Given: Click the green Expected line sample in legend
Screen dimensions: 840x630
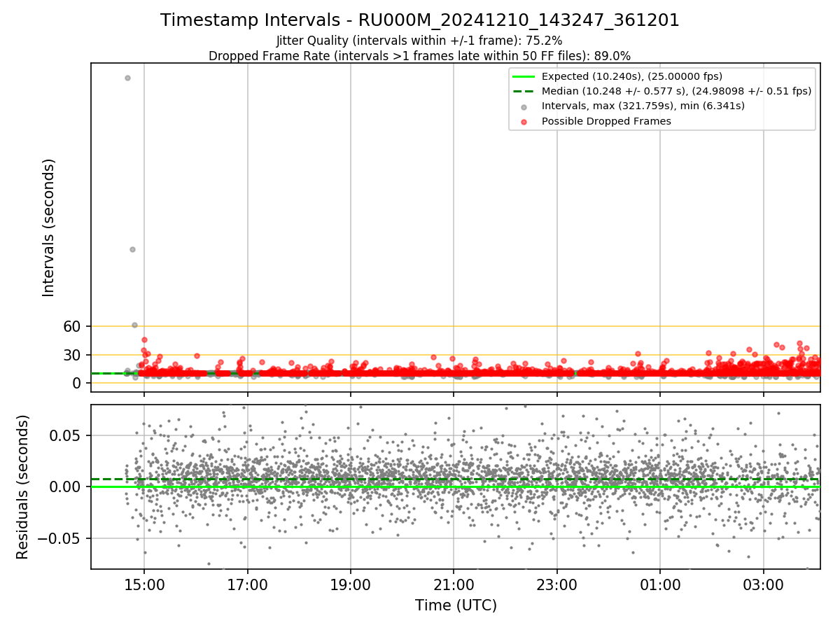Looking at the screenshot, I should (x=524, y=76).
